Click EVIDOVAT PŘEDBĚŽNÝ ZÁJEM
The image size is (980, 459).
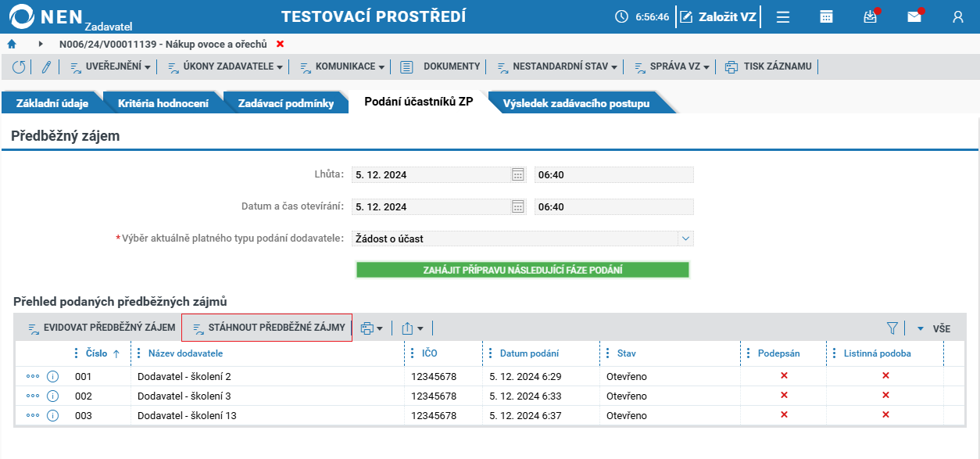(x=102, y=328)
